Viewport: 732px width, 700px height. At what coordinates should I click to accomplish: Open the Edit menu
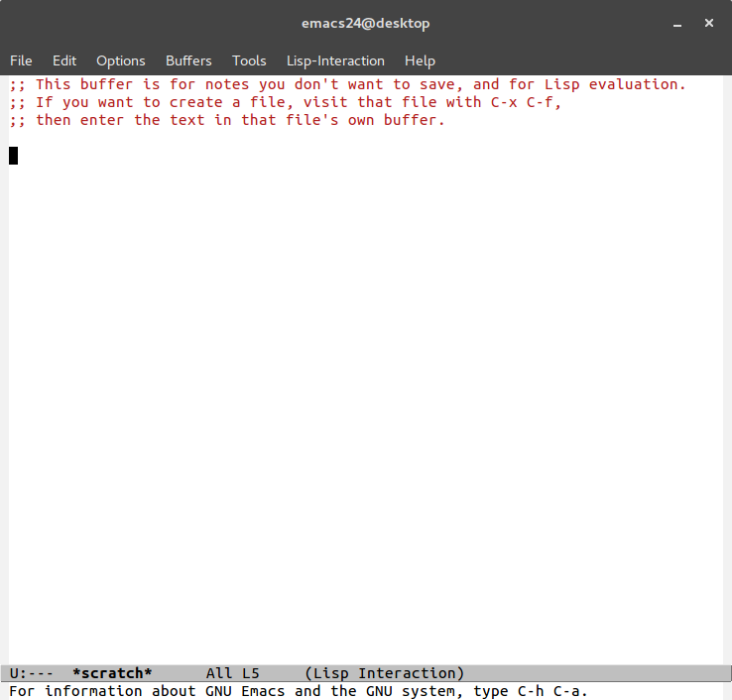(63, 60)
